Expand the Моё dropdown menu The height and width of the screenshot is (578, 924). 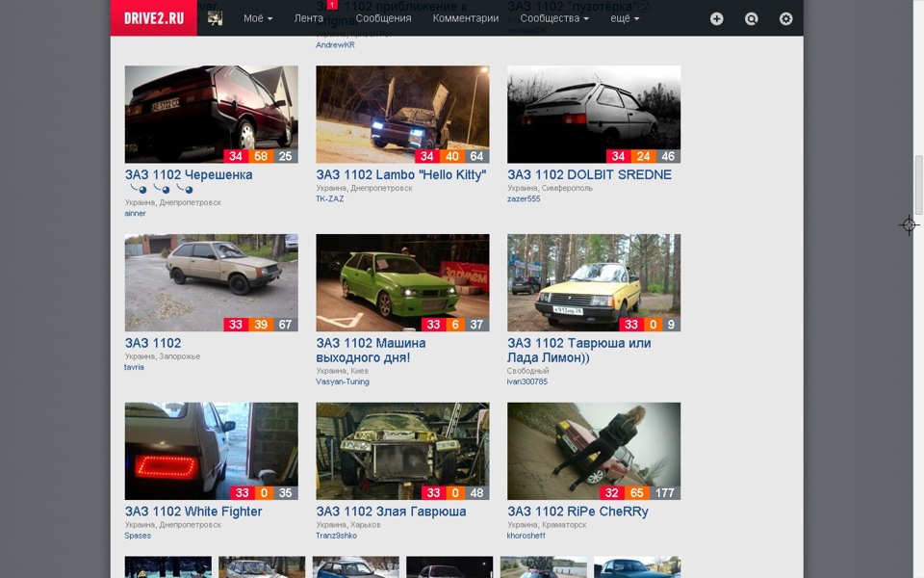[258, 18]
